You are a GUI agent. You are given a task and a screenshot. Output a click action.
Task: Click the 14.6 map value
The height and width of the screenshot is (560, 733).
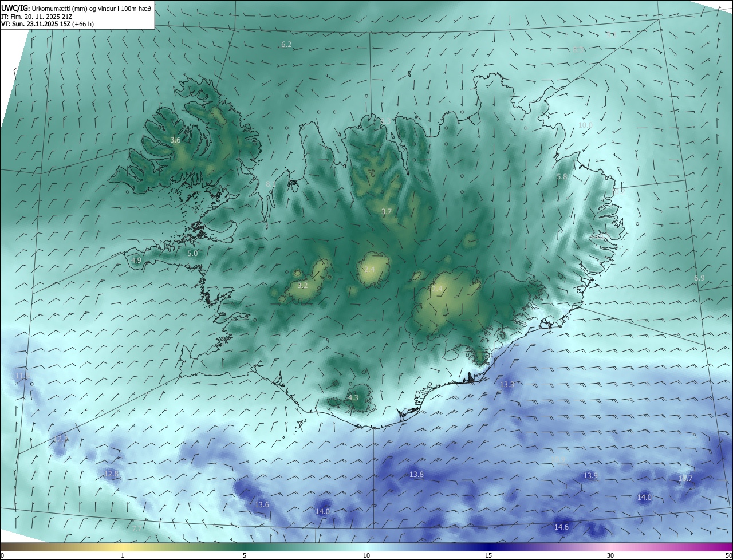pos(561,527)
